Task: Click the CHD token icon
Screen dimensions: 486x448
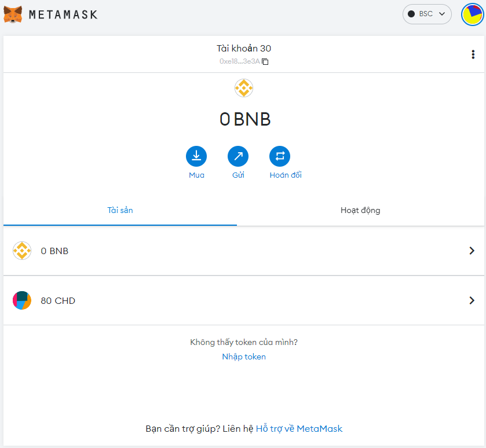Action: tap(22, 300)
